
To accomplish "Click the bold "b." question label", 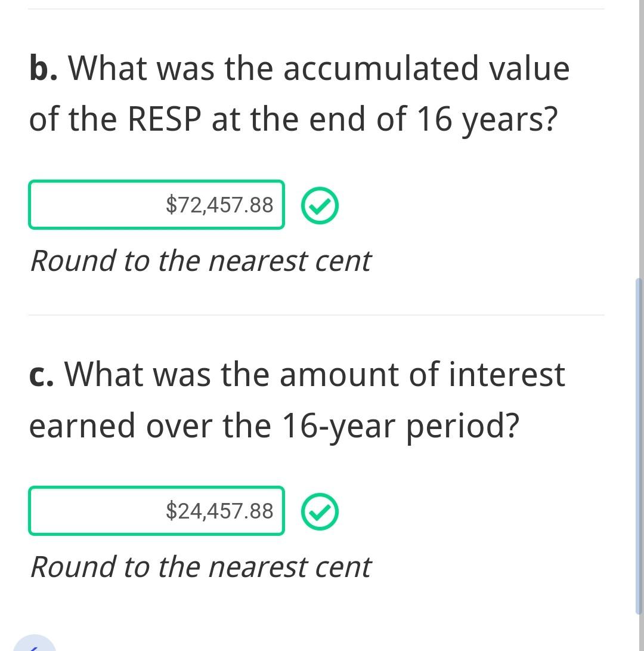I will (44, 68).
